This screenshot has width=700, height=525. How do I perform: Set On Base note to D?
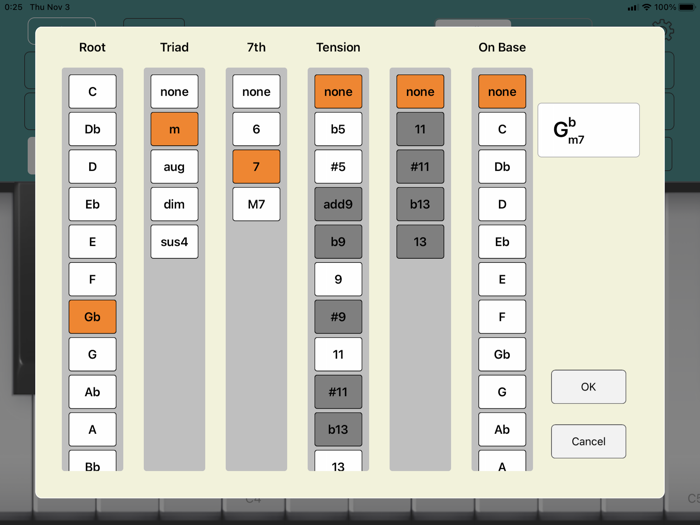tap(502, 204)
